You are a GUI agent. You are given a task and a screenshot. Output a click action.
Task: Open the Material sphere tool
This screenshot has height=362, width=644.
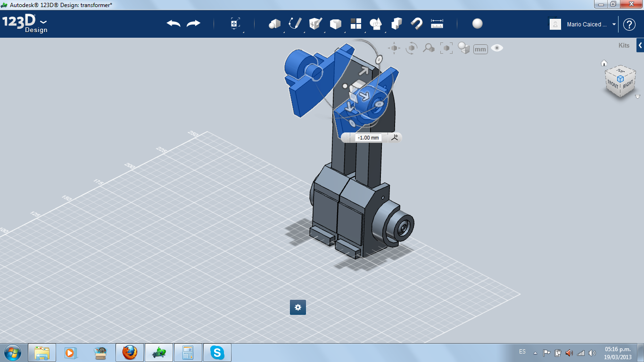(478, 24)
